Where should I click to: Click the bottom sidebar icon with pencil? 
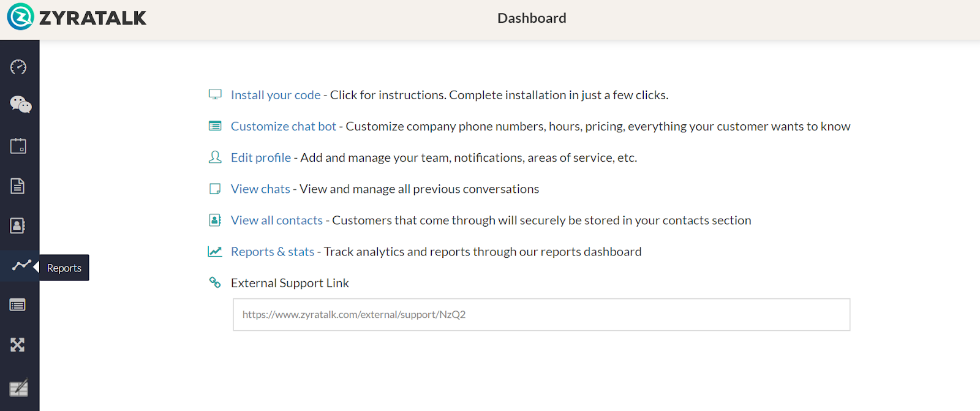[19, 388]
